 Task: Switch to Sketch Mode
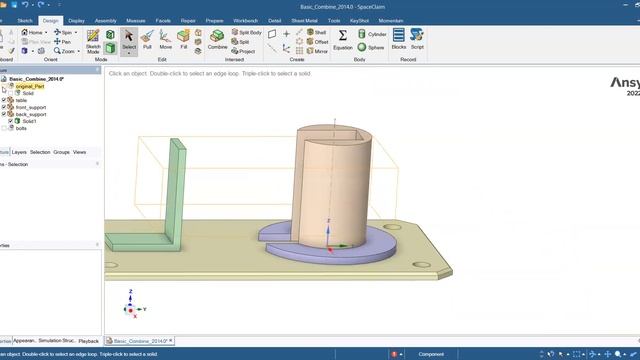coord(93,41)
